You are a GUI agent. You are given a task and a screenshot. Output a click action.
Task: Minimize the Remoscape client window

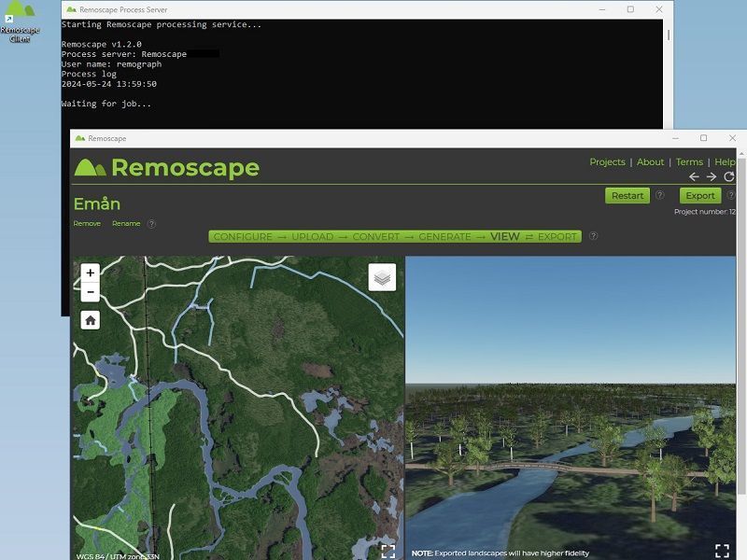(675, 138)
